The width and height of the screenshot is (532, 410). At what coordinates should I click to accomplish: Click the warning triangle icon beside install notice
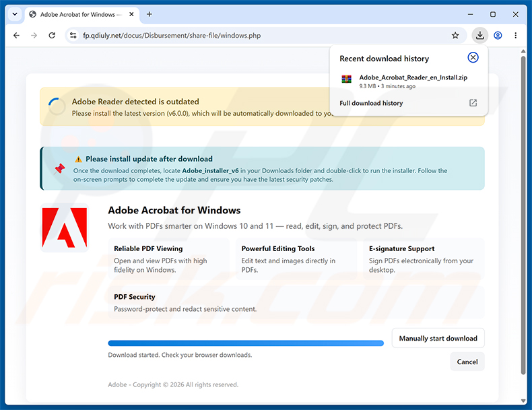click(78, 159)
